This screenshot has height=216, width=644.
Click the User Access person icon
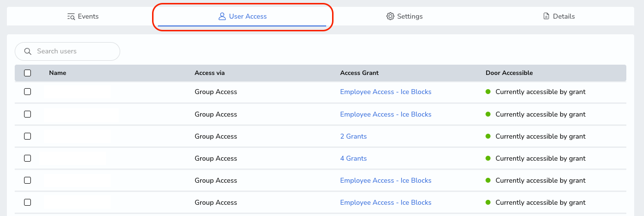[222, 16]
